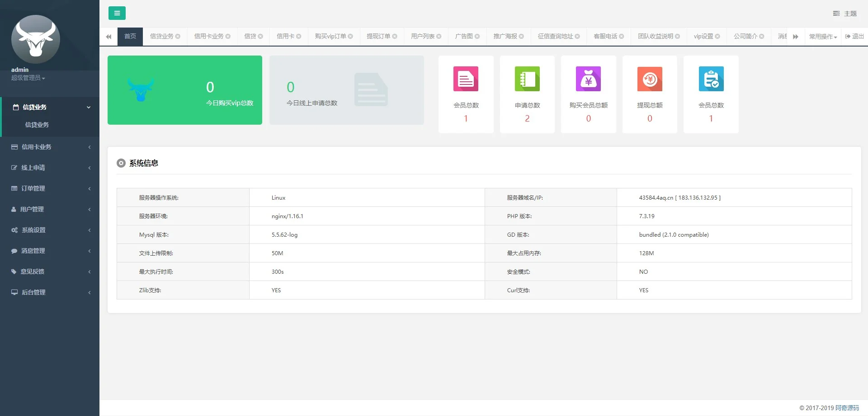Click the green hamburger menu toggle button
Viewport: 868px width, 416px height.
pyautogui.click(x=117, y=13)
